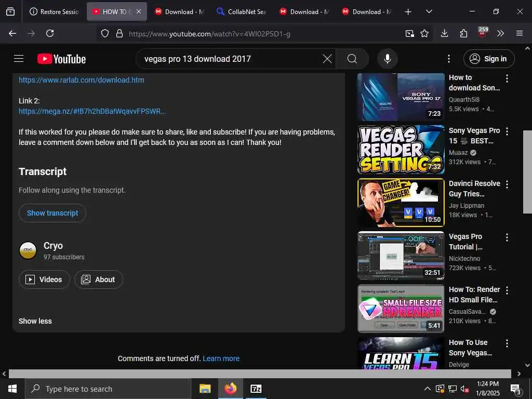Click the vertical page scrollbar thumb

[527, 172]
